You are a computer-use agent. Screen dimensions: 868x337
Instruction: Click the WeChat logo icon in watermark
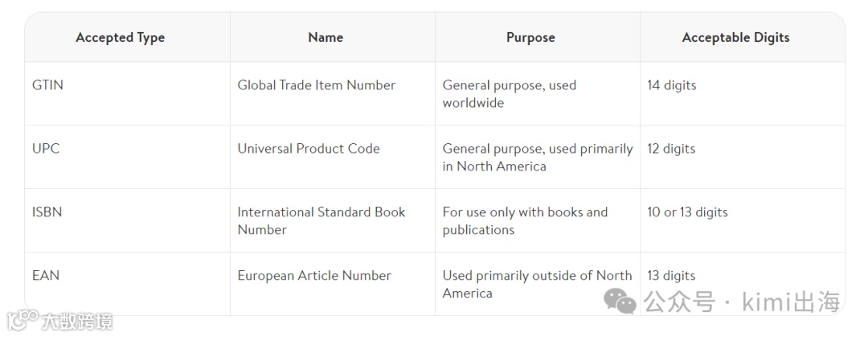(620, 301)
